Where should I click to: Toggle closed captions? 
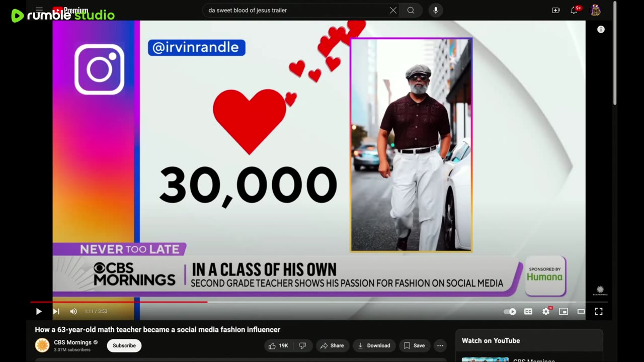[528, 311]
